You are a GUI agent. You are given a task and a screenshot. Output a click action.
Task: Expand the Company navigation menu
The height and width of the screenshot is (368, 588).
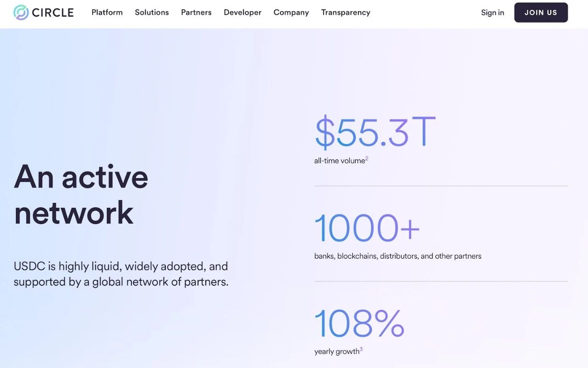click(x=291, y=12)
